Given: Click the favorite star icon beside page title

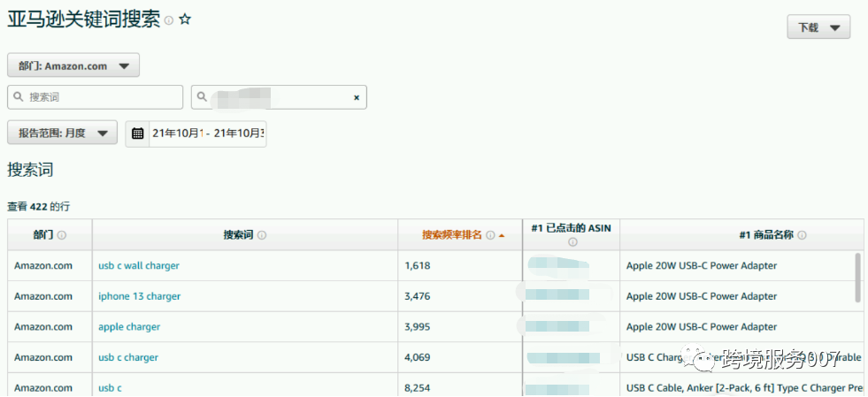Looking at the screenshot, I should point(185,19).
